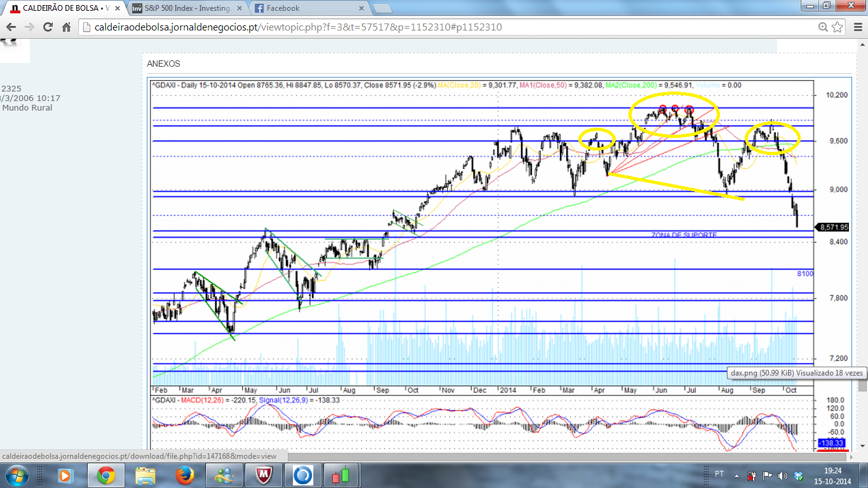This screenshot has height=488, width=868.
Task: Reload the current page
Action: click(48, 27)
